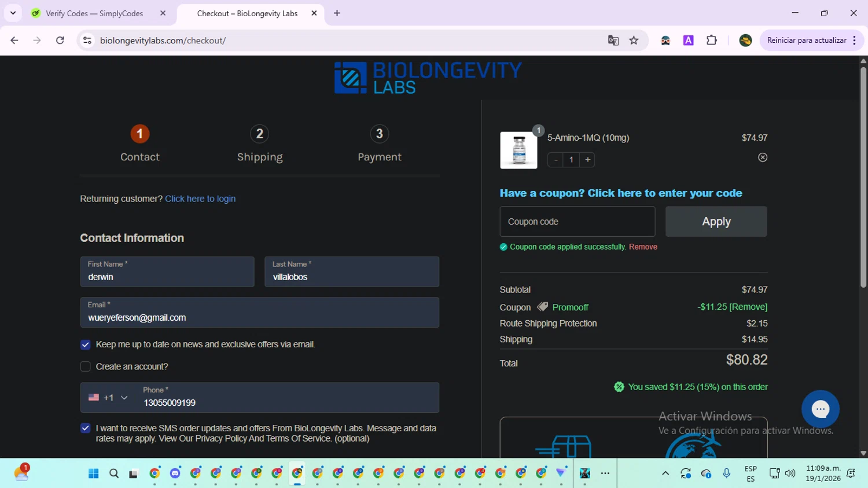The height and width of the screenshot is (488, 868).
Task: Open the weather widget in the taskbar
Action: pyautogui.click(x=21, y=473)
